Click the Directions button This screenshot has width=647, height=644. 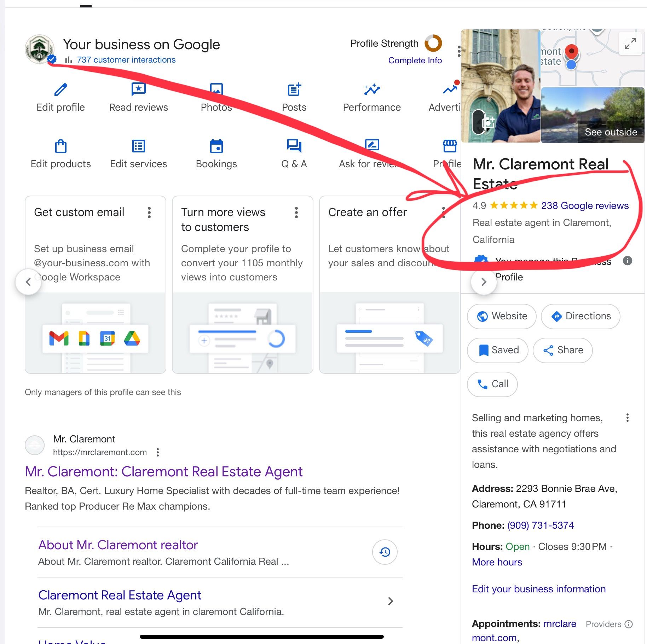point(580,316)
